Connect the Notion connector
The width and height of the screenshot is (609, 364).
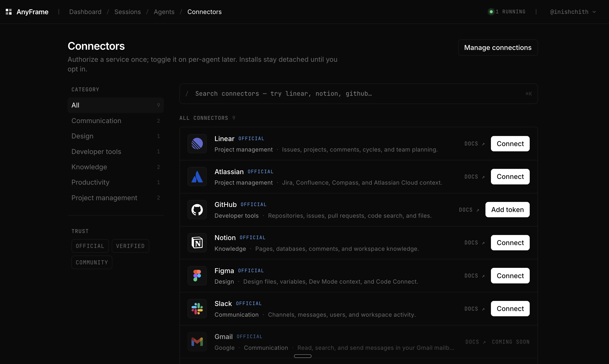(510, 243)
